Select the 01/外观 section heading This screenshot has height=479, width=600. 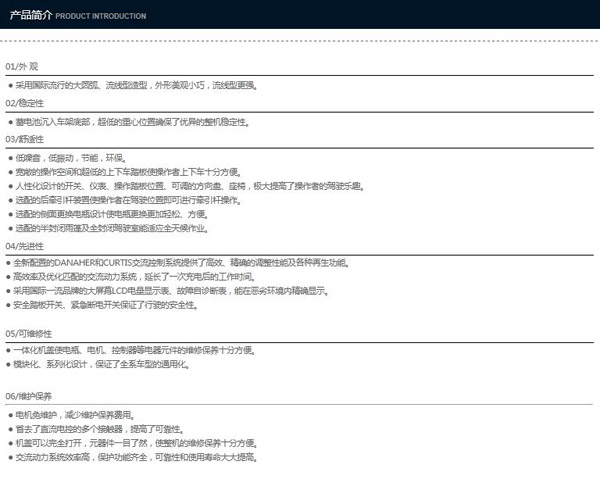(x=21, y=66)
